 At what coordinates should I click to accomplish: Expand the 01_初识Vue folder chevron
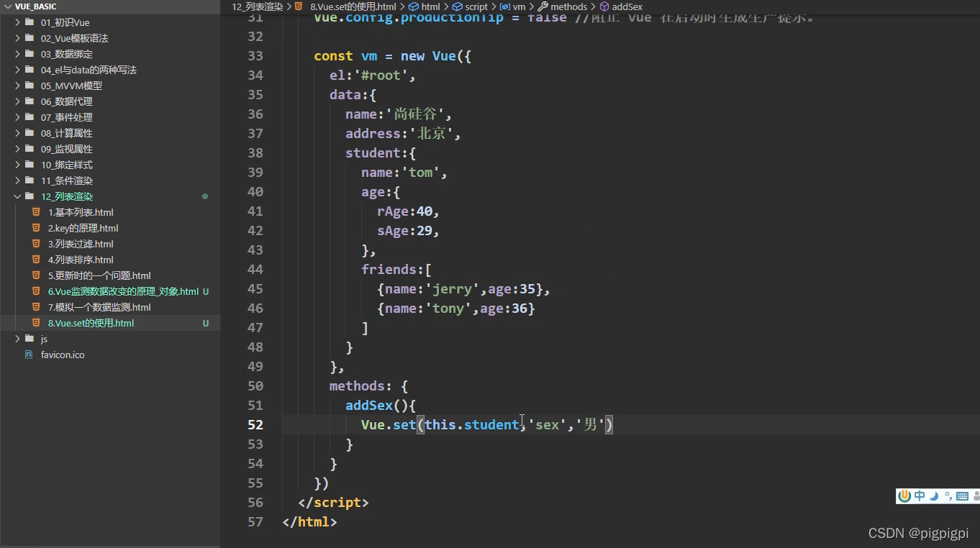pyautogui.click(x=17, y=22)
